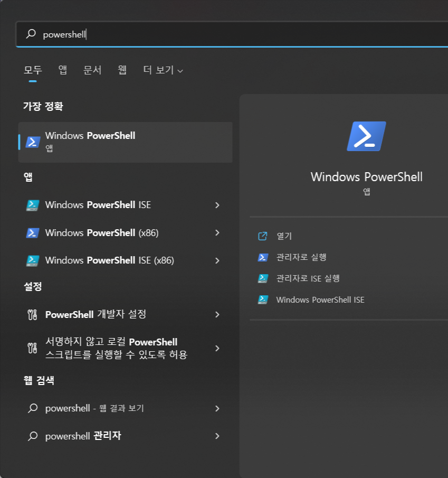Click magnifier icon beside powershell 관리자

(x=33, y=436)
